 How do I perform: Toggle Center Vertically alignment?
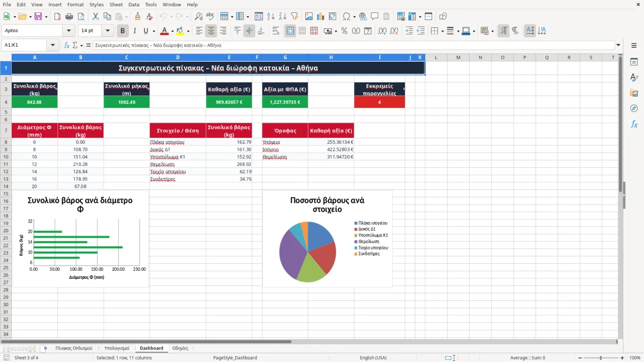coord(249,31)
